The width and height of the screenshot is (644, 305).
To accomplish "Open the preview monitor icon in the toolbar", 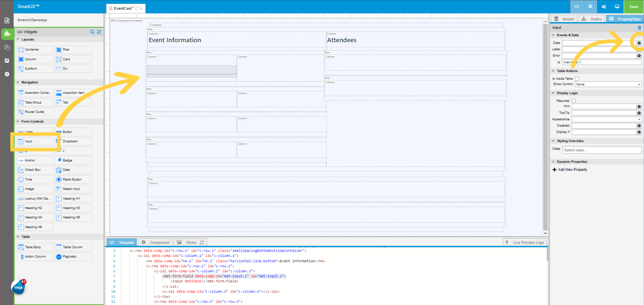I will point(618,6).
